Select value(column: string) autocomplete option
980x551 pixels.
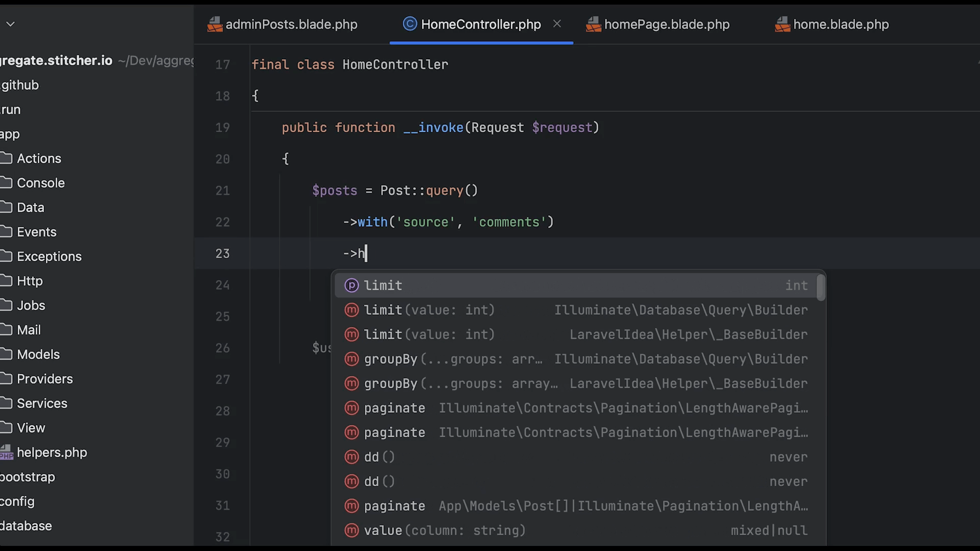pyautogui.click(x=444, y=530)
